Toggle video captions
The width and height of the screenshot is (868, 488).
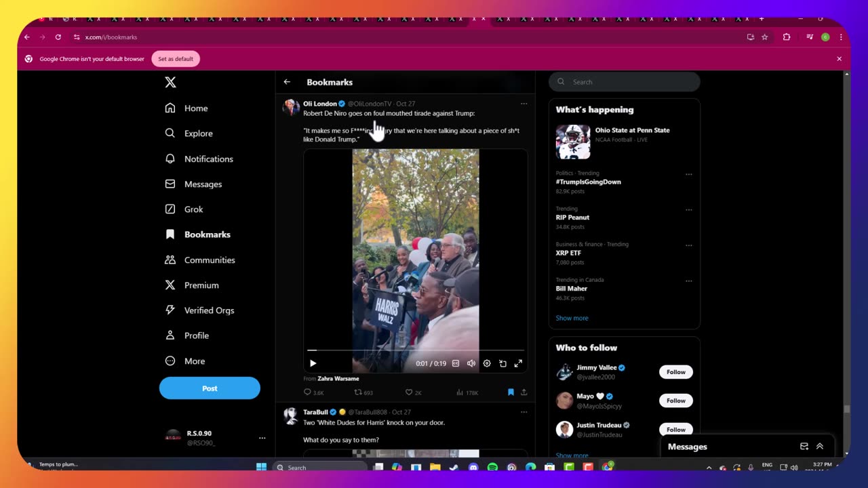click(456, 363)
